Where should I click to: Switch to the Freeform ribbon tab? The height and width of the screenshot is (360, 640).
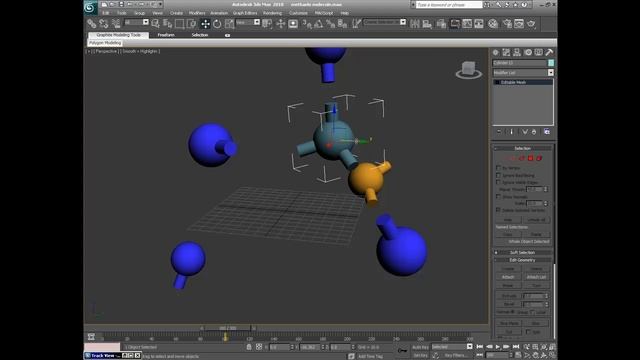pos(166,35)
